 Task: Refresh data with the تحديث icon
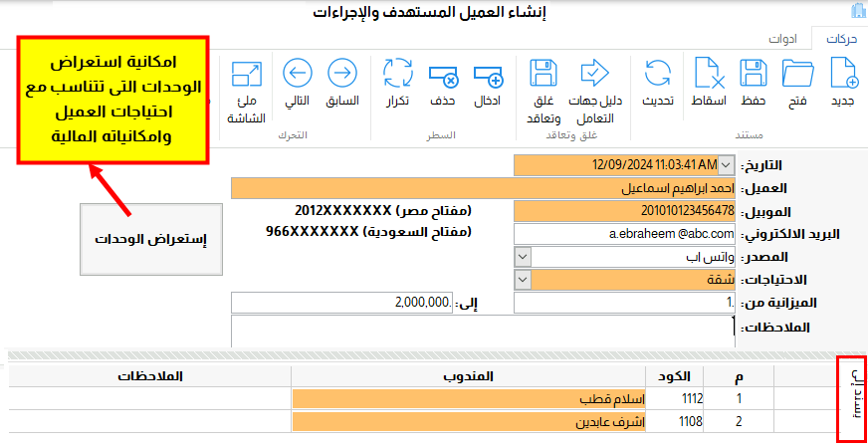pyautogui.click(x=657, y=75)
